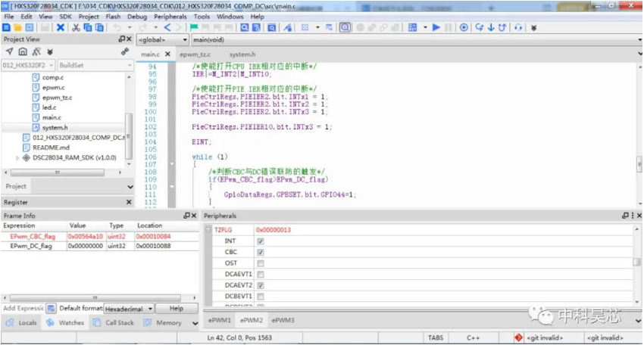The height and width of the screenshot is (345, 644).
Task: Toggle the DCBEVT1 checkbox
Action: click(261, 296)
